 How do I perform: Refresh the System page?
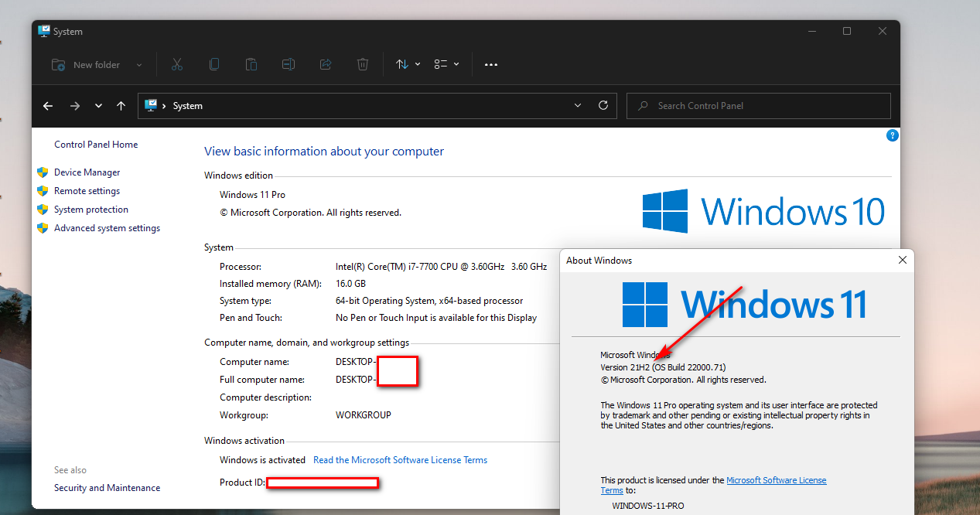(x=603, y=106)
